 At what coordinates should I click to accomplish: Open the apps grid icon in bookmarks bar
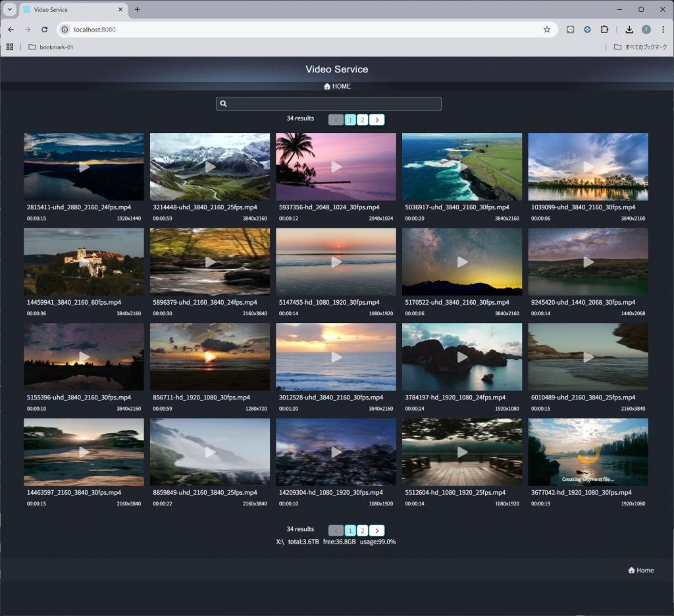pyautogui.click(x=10, y=47)
